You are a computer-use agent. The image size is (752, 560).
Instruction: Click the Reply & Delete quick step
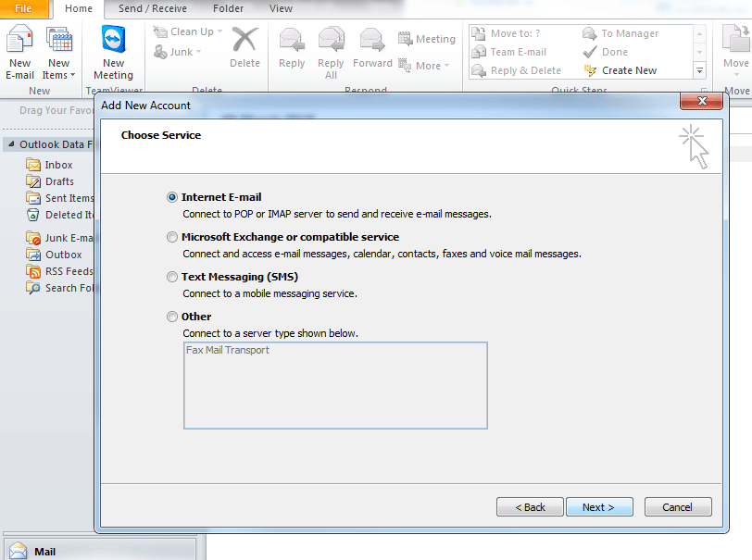(x=517, y=70)
